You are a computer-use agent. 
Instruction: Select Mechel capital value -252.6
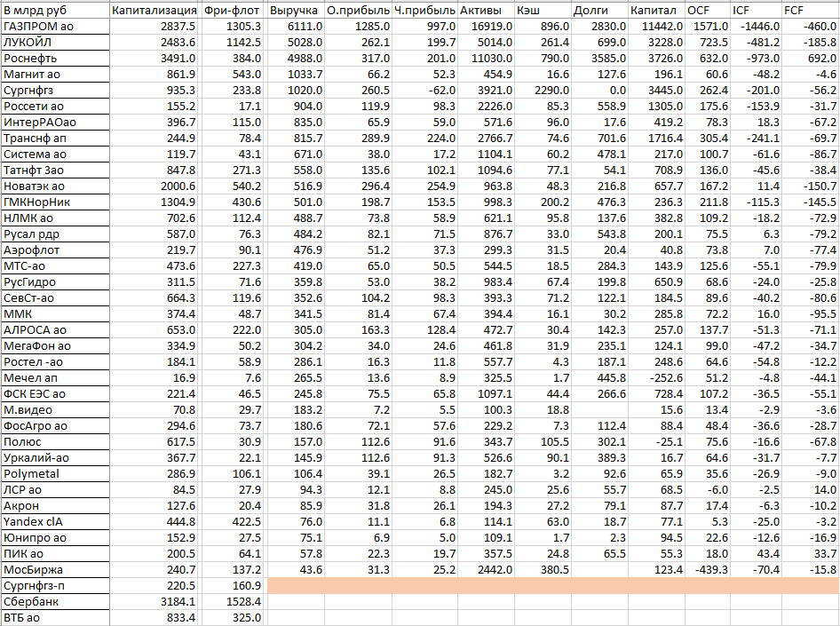(x=656, y=378)
